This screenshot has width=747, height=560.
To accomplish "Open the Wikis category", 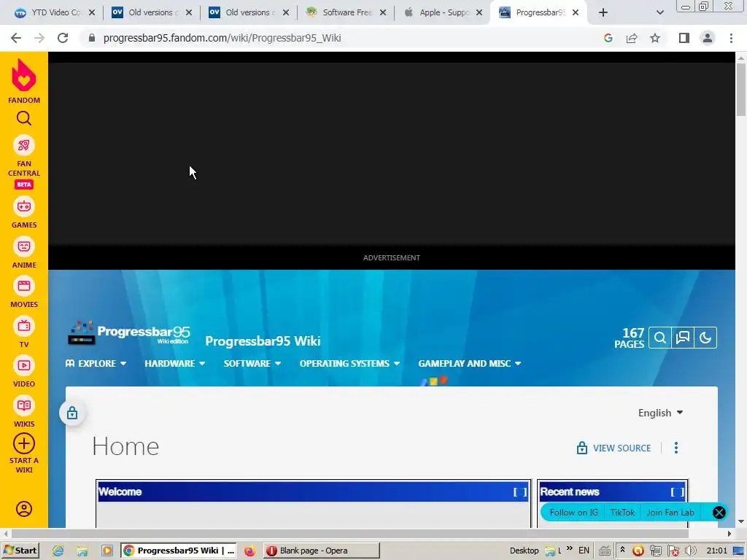I will [24, 411].
